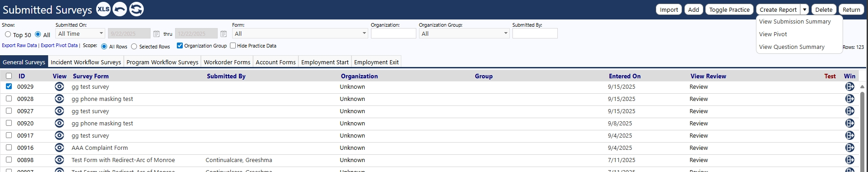
Task: Check the checkbox for survey 00927
Action: tap(9, 110)
